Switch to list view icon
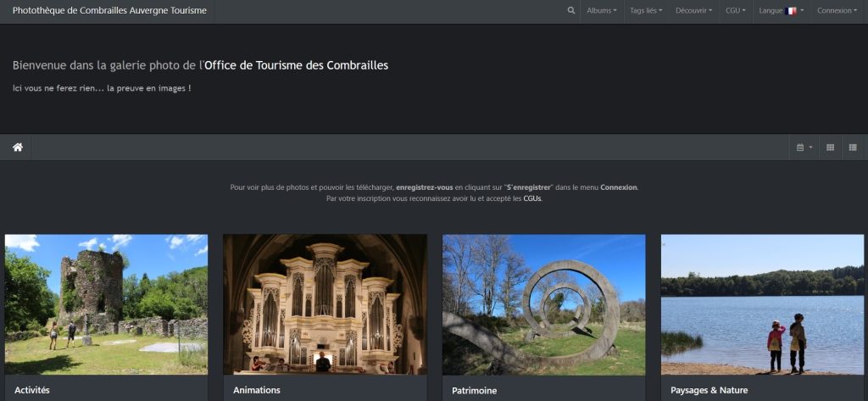Screen dimensions: 868x401 [853, 148]
